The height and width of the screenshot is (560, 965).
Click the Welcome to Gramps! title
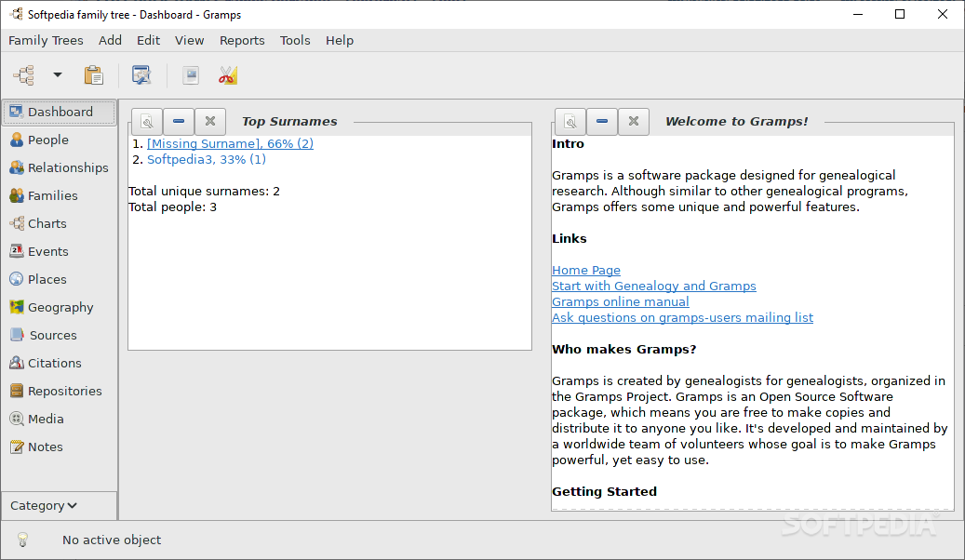737,121
